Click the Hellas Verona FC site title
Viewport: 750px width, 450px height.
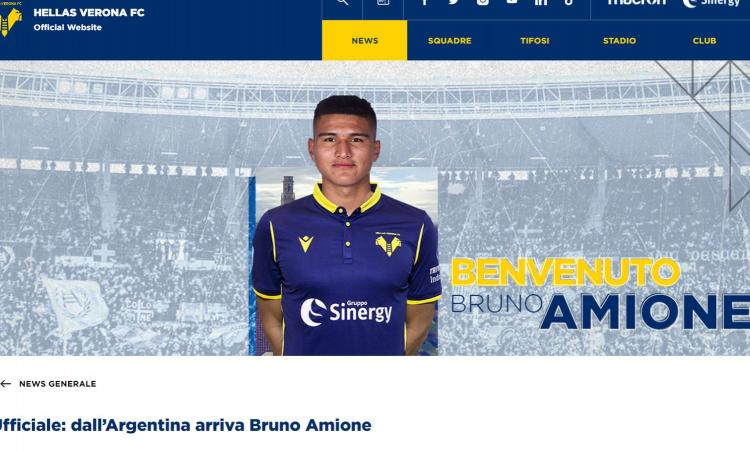(x=89, y=12)
